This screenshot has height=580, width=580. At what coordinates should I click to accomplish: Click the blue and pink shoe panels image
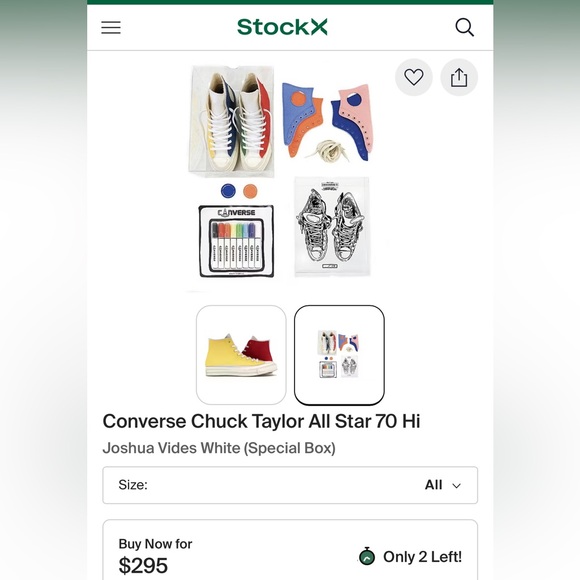pos(326,122)
